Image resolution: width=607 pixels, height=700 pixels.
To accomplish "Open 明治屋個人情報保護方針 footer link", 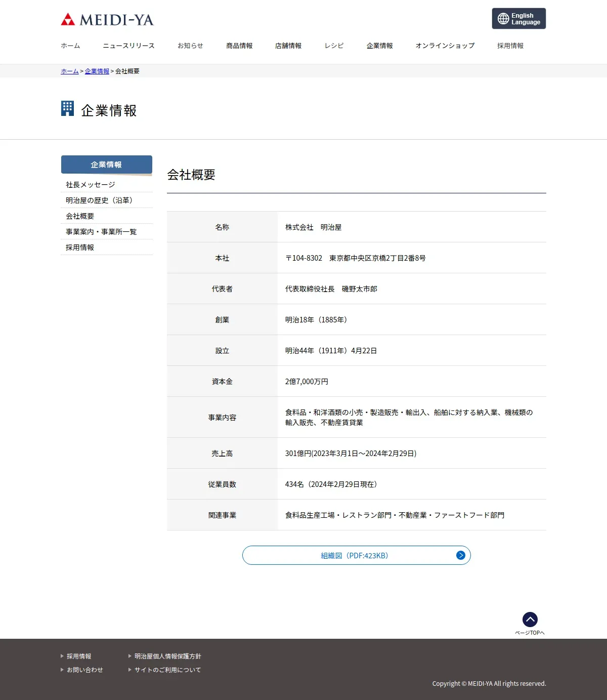I will [x=168, y=656].
